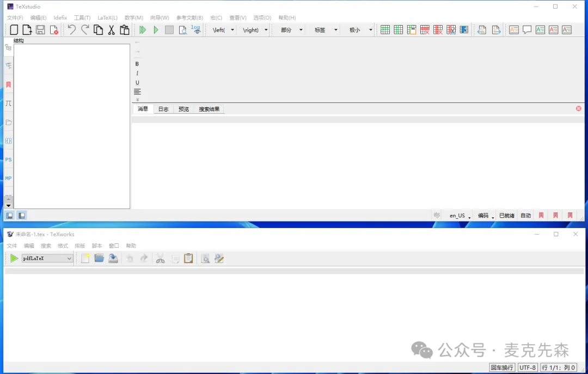
Task: Redo edit in TeXstudio toolbar
Action: pos(85,29)
